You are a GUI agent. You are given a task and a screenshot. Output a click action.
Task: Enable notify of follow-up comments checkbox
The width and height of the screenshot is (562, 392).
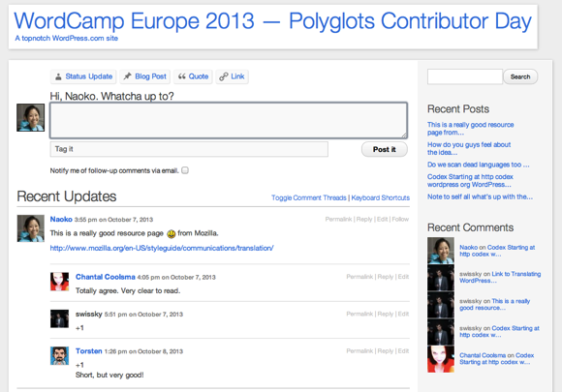click(185, 170)
